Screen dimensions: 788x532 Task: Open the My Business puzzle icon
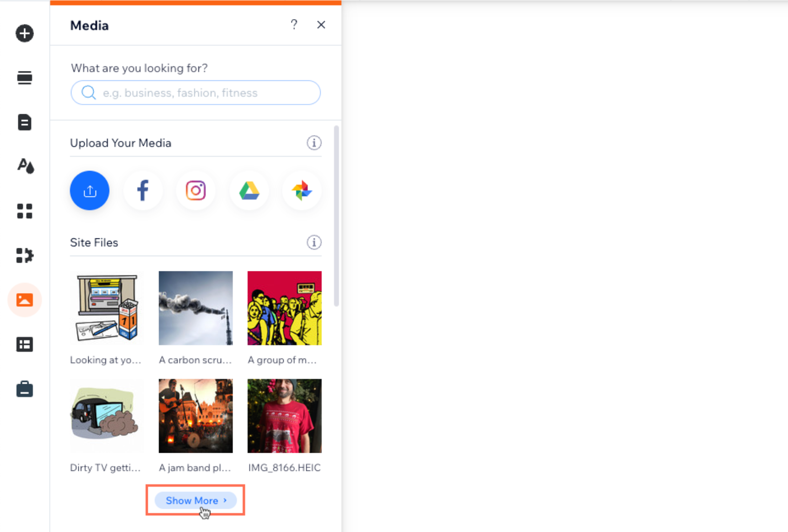tap(25, 255)
